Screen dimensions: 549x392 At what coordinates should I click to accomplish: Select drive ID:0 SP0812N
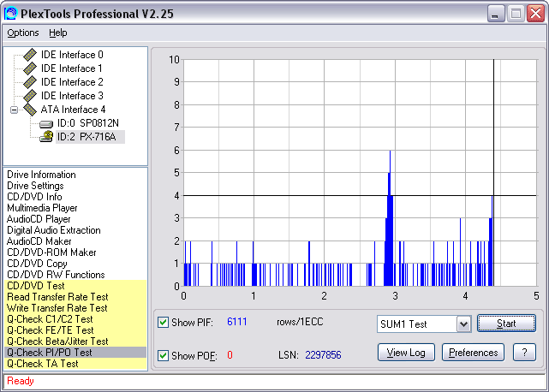[88, 123]
